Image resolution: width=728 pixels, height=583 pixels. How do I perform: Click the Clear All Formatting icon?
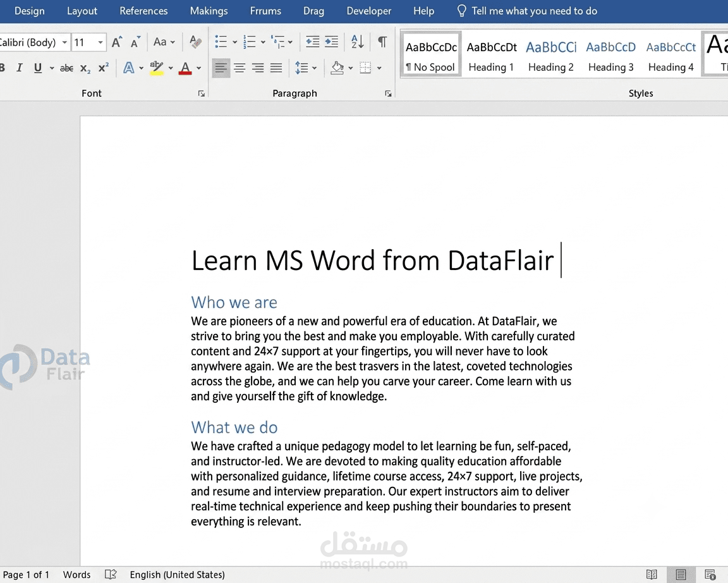tap(195, 42)
